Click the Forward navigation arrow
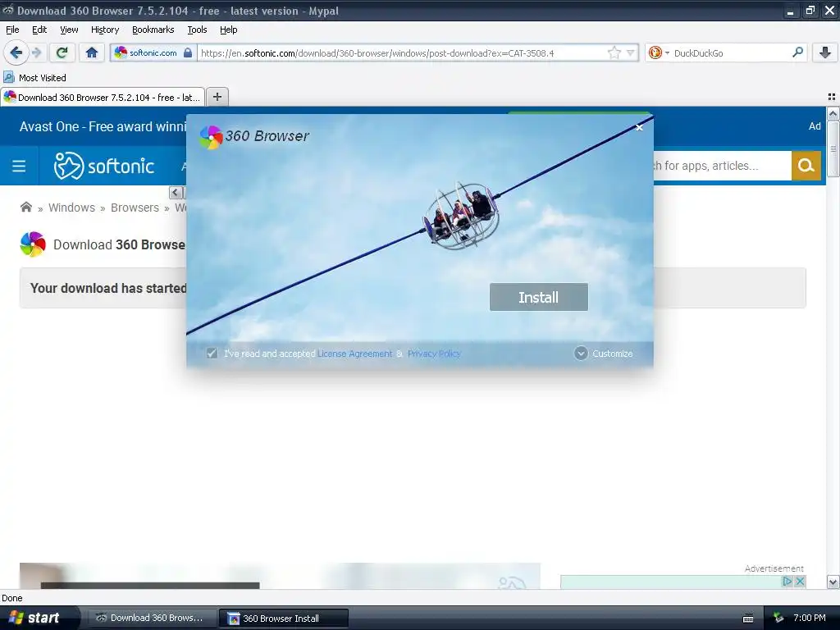The image size is (840, 630). 36,52
